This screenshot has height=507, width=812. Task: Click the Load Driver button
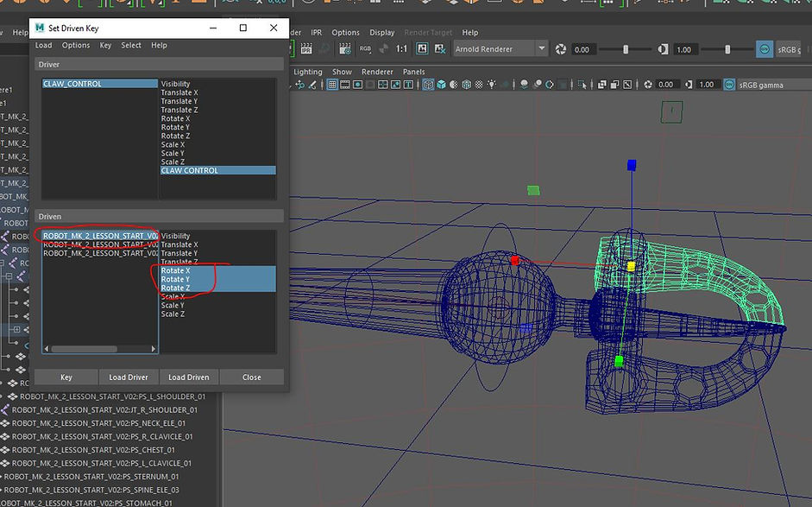[x=129, y=377]
